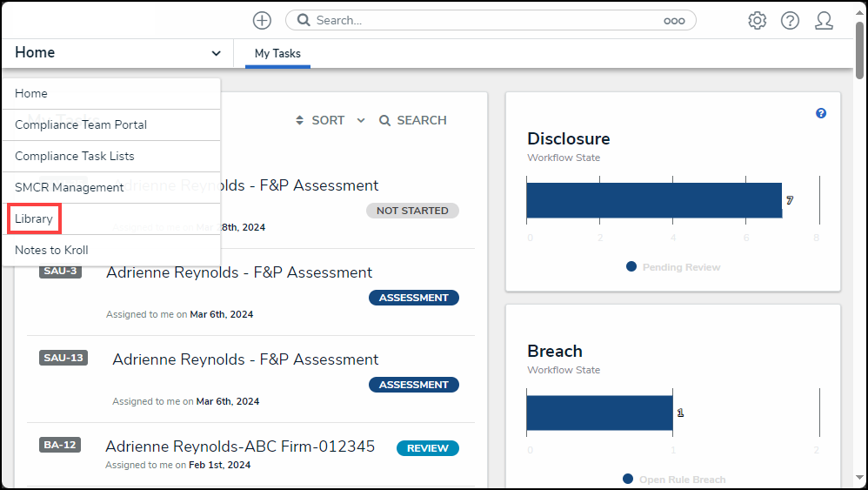The width and height of the screenshot is (868, 490).
Task: Toggle the Pending Review legend dot
Action: pyautogui.click(x=631, y=266)
